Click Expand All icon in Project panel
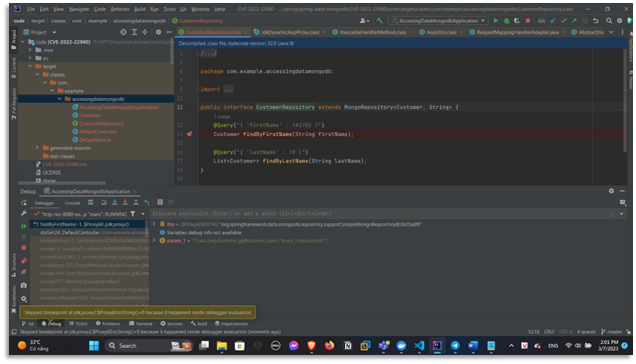Screen dimensions: 636x364 (134, 32)
